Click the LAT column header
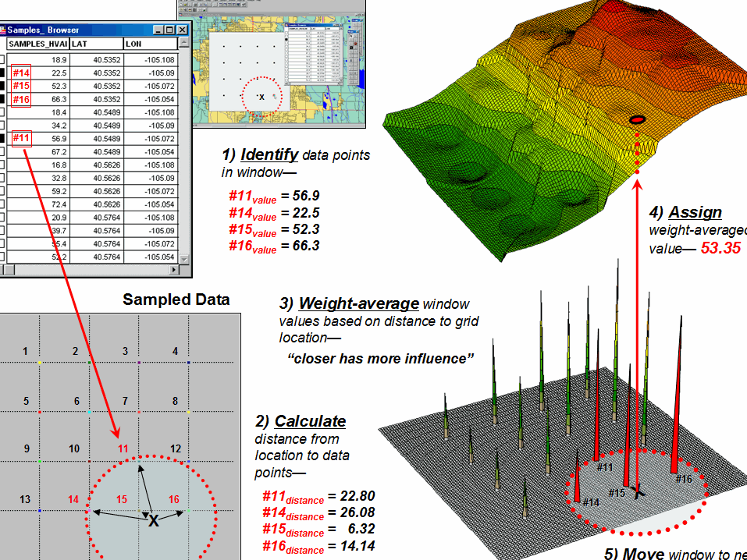747x560 pixels. pos(97,44)
